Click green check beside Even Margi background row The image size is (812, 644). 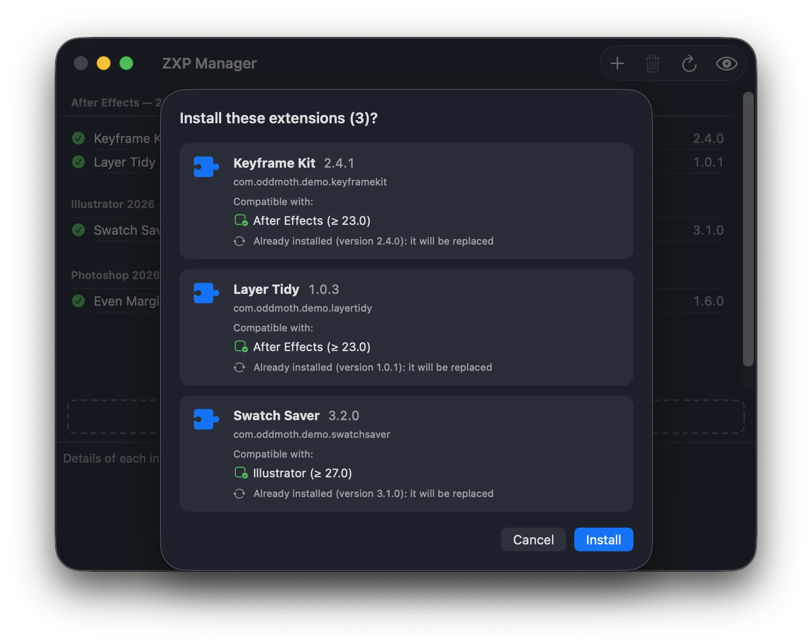78,301
